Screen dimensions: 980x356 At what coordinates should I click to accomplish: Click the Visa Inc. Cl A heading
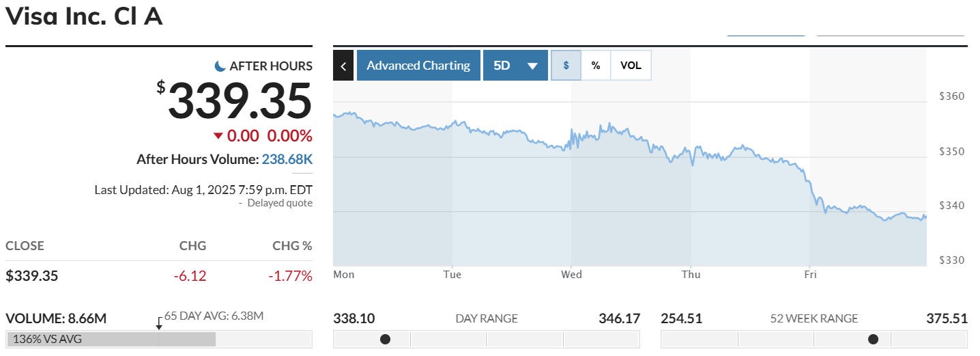click(x=84, y=16)
